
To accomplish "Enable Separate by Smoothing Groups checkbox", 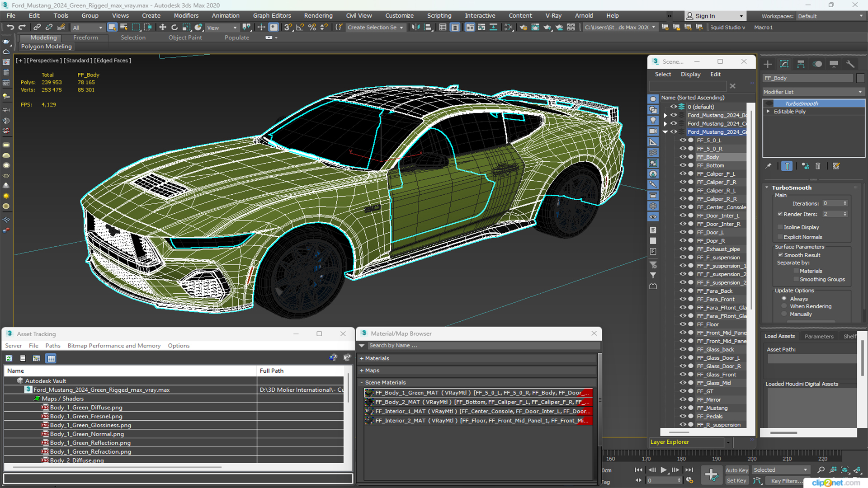I will point(796,279).
